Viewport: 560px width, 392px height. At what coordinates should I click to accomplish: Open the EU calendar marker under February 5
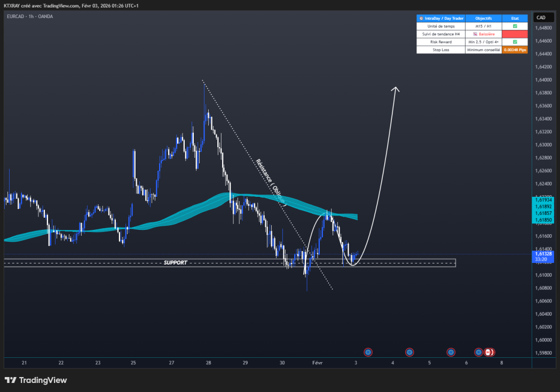pos(451,352)
